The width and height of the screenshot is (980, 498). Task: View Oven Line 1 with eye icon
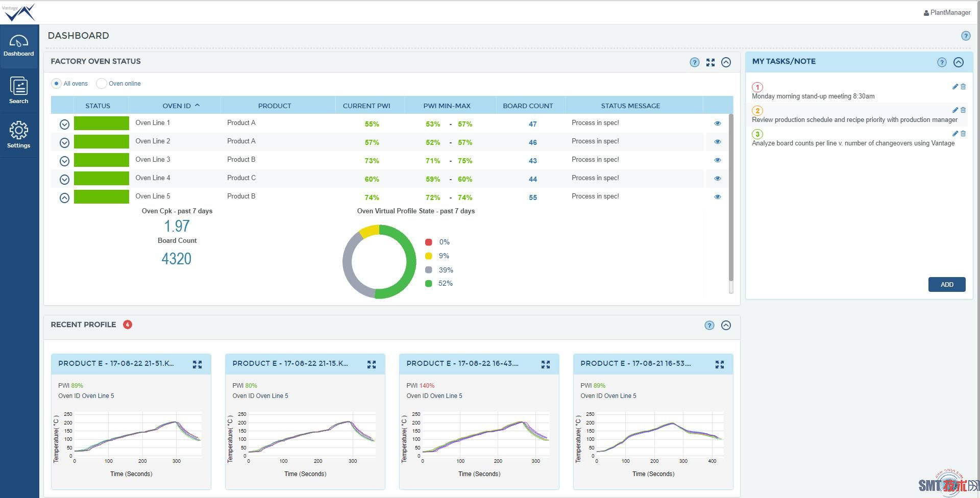pyautogui.click(x=717, y=123)
